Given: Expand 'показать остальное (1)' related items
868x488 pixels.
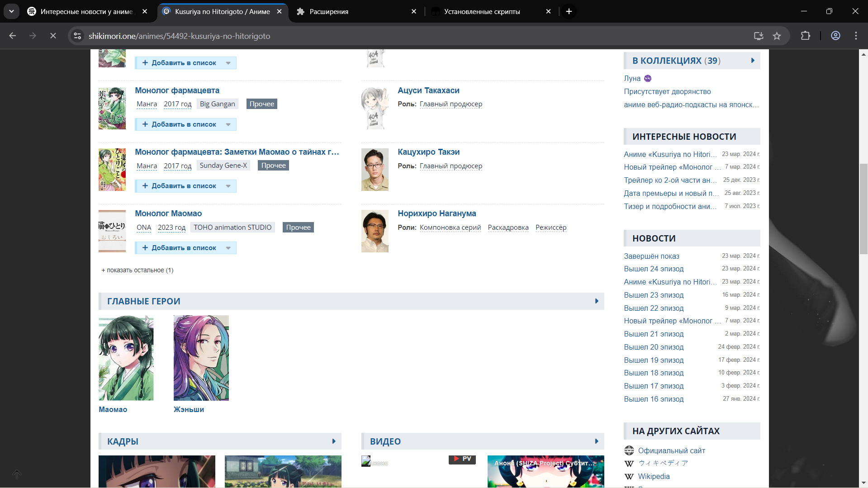Looking at the screenshot, I should pyautogui.click(x=138, y=270).
